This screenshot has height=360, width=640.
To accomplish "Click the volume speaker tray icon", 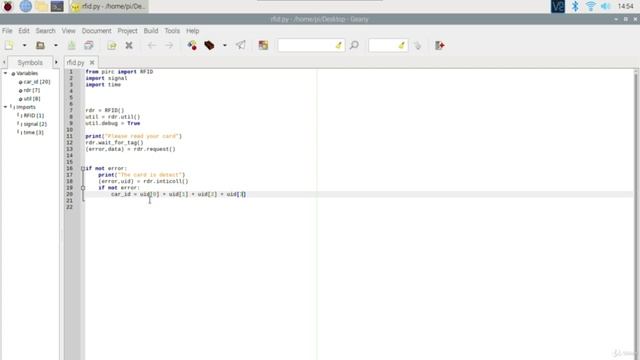I will coord(606,6).
